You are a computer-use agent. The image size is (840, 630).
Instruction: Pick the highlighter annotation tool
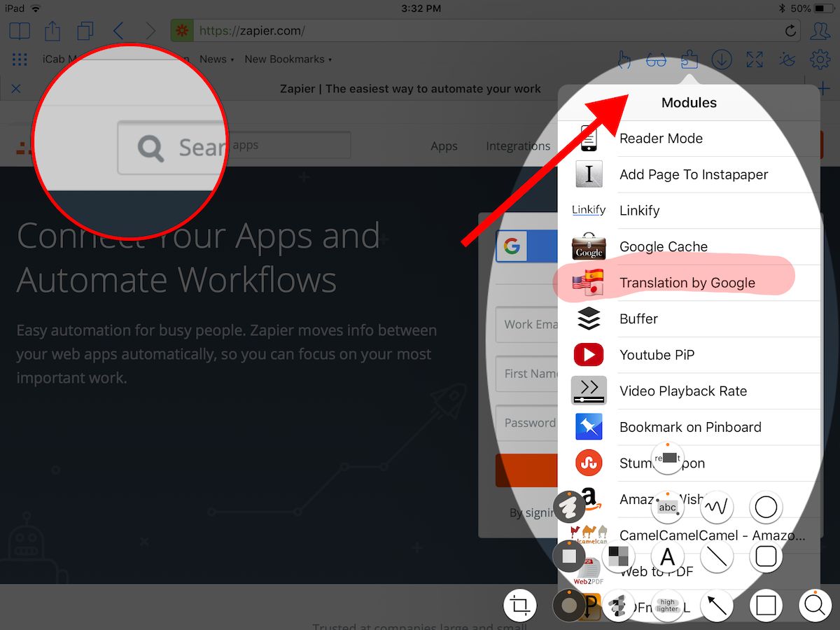pyautogui.click(x=668, y=605)
